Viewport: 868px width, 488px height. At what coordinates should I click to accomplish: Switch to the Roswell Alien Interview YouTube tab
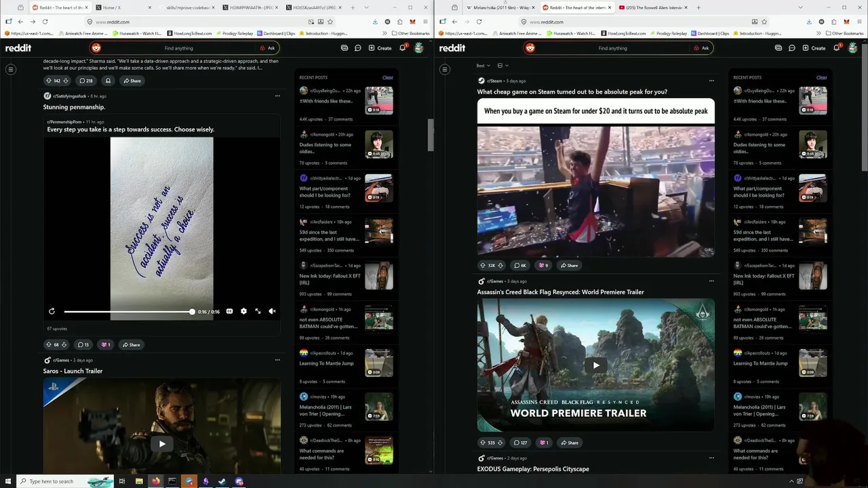pyautogui.click(x=654, y=7)
